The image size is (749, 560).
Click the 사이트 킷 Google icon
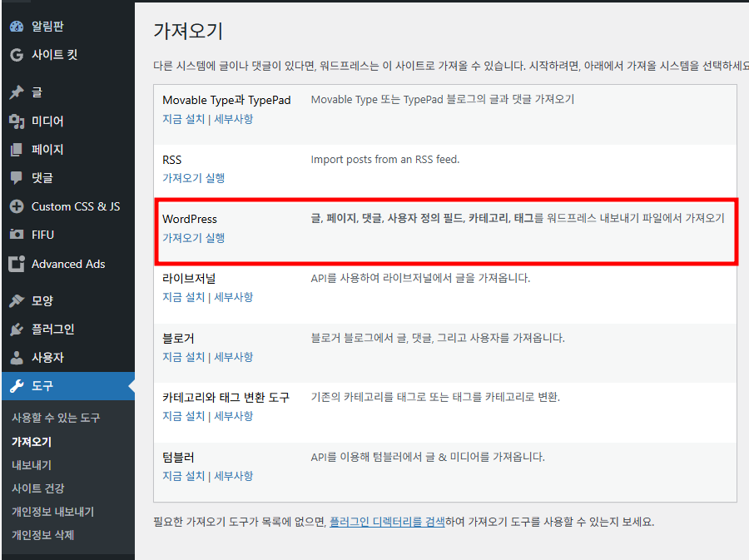[17, 55]
